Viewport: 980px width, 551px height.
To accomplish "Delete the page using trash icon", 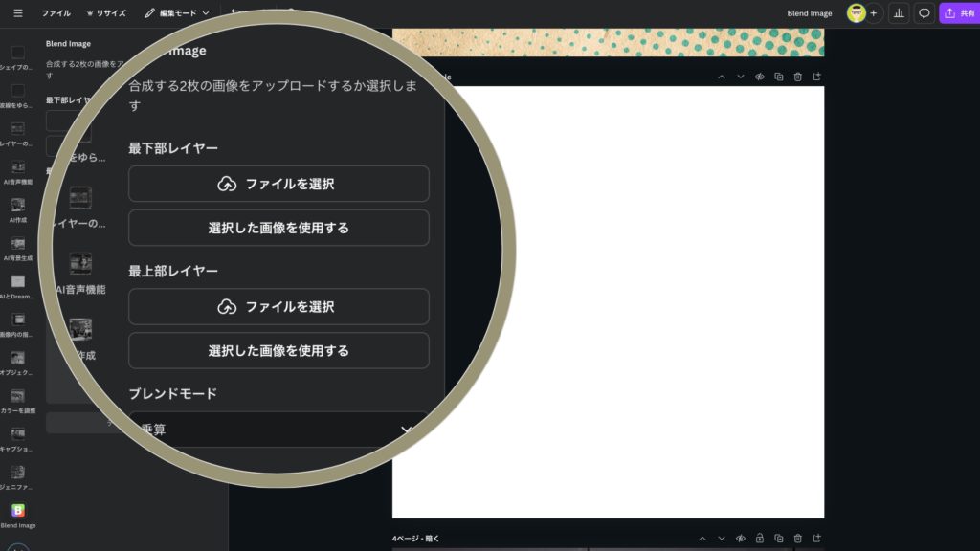I will [797, 77].
